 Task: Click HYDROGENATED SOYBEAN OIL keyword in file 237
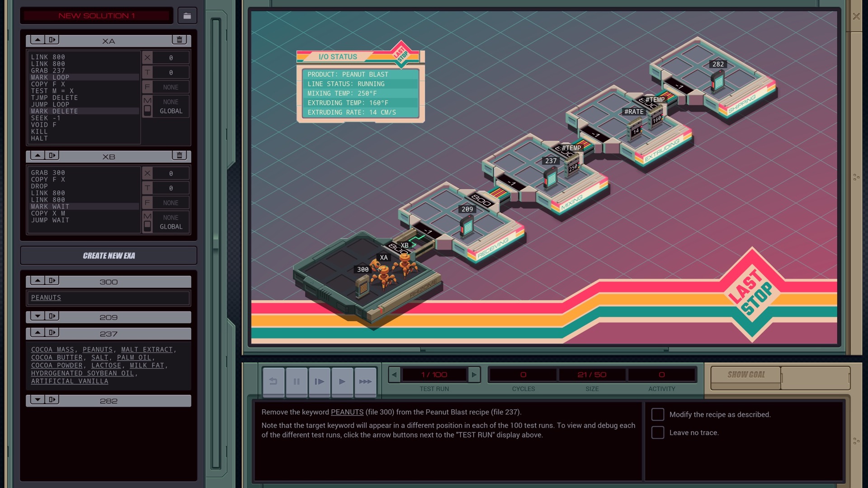(x=83, y=373)
